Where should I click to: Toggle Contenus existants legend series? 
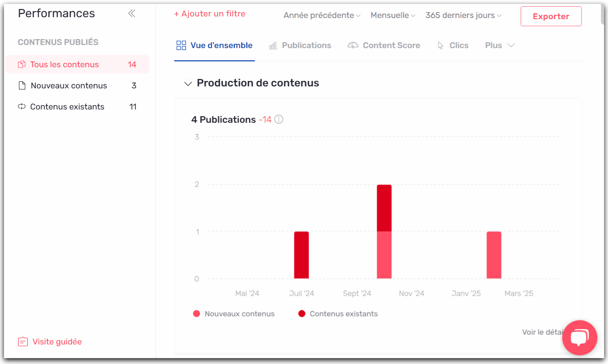coord(338,314)
